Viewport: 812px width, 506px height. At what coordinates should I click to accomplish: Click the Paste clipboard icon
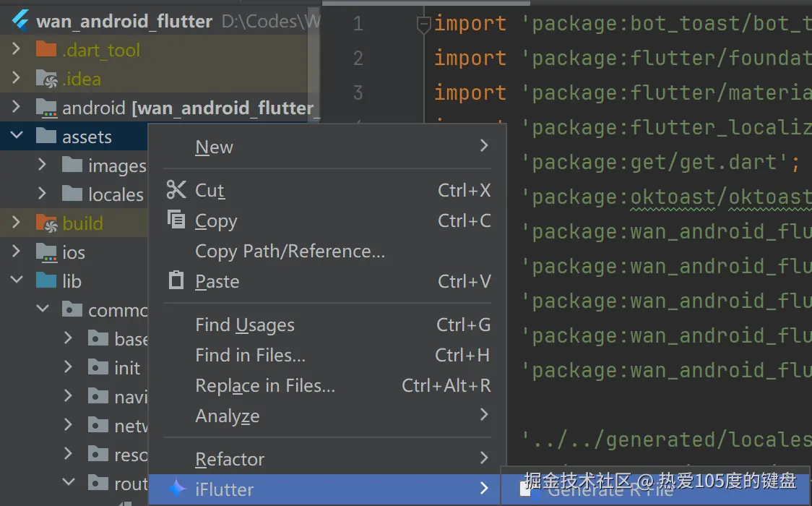176,280
